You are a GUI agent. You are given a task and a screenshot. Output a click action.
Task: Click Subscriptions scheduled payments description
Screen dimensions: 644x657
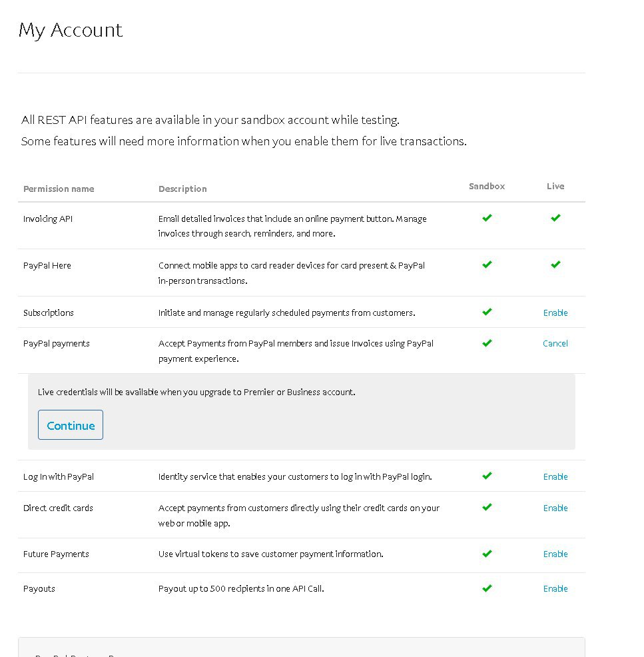[x=287, y=313]
